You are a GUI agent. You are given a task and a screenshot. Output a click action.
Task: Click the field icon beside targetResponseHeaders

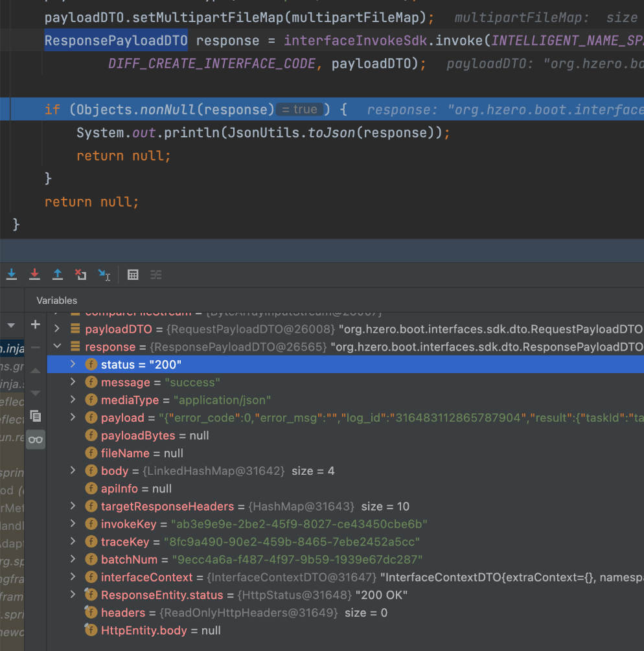pyautogui.click(x=91, y=507)
